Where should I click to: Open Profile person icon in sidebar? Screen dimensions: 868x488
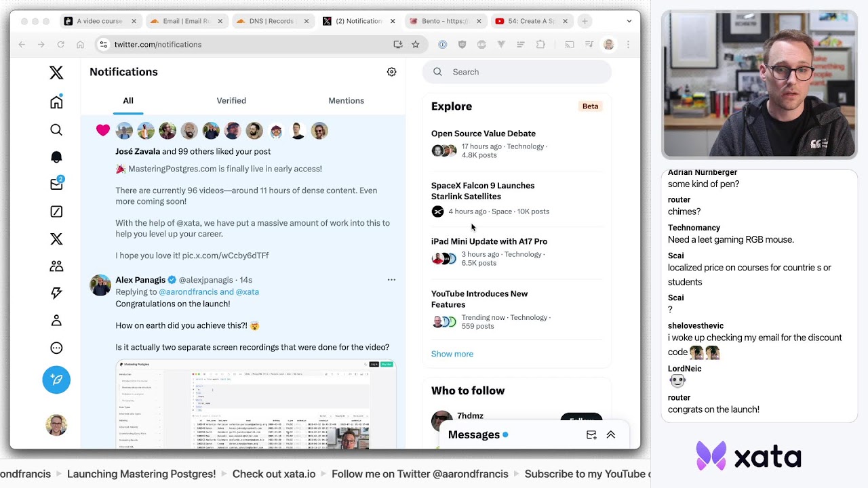pyautogui.click(x=56, y=320)
